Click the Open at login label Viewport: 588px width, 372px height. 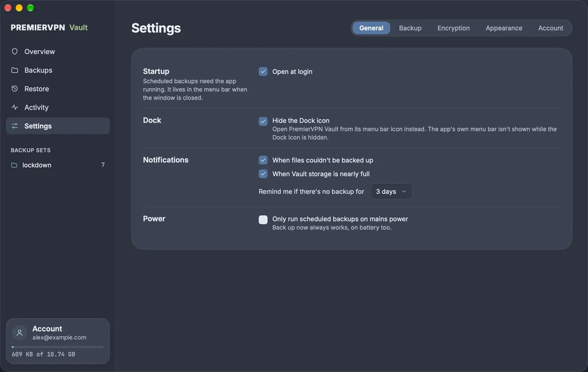[x=292, y=72]
